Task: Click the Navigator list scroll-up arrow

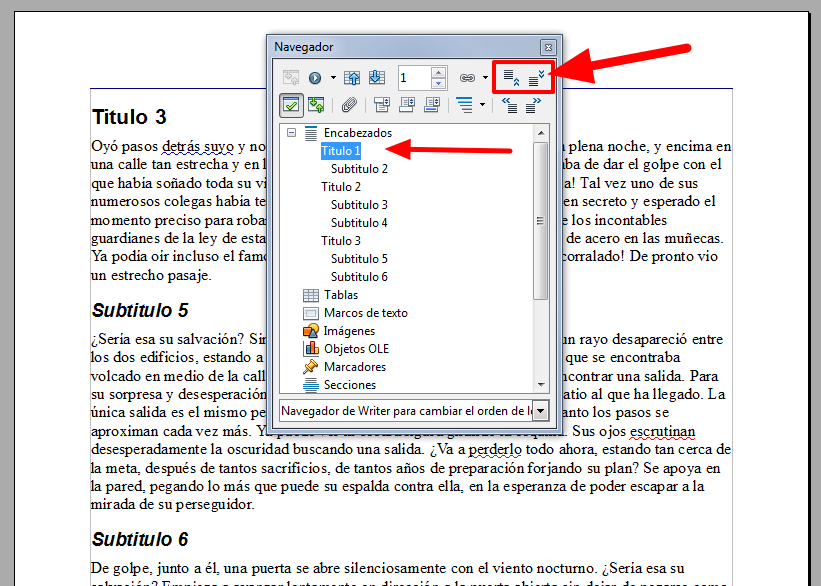Action: (x=541, y=132)
